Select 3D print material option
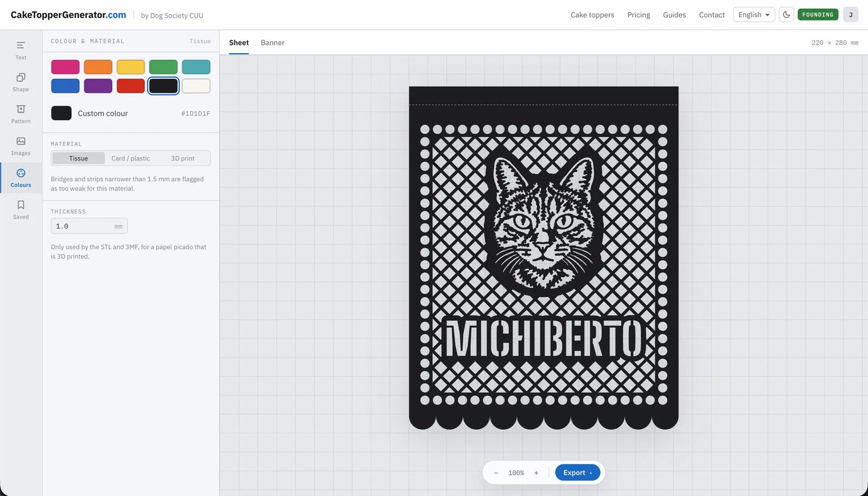Image resolution: width=868 pixels, height=496 pixels. pyautogui.click(x=183, y=158)
